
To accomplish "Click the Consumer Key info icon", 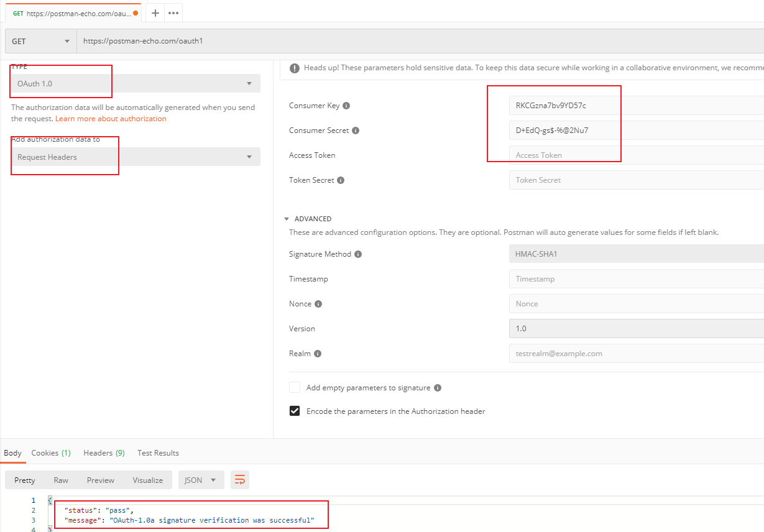I will 346,106.
